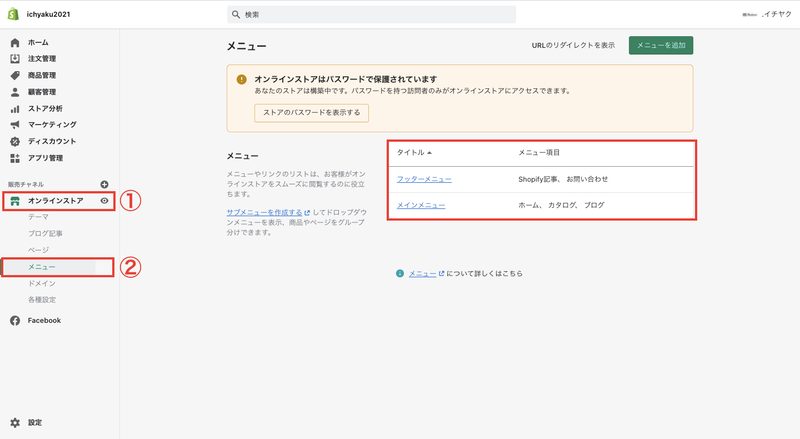Click the アプリ管理 apps grid icon

[x=15, y=158]
